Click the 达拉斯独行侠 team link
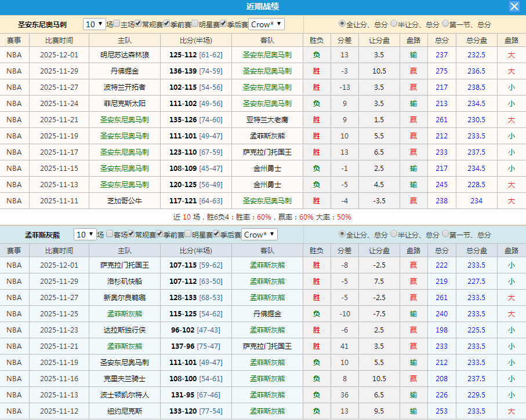 [x=125, y=330]
